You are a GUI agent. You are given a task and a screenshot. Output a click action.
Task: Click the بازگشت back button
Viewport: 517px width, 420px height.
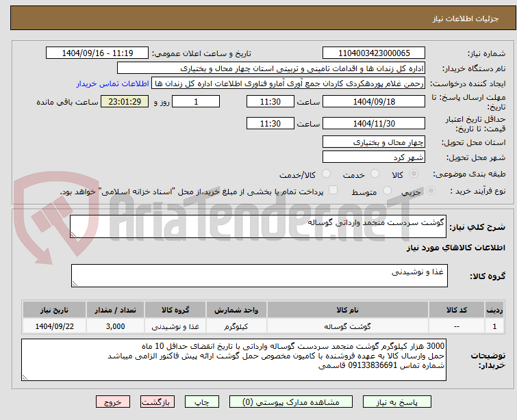click(x=157, y=402)
